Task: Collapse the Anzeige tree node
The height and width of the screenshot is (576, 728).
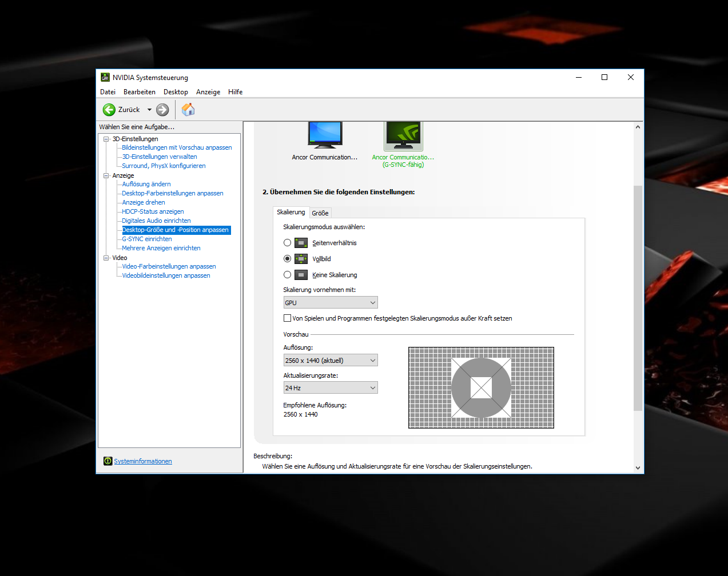Action: click(106, 175)
